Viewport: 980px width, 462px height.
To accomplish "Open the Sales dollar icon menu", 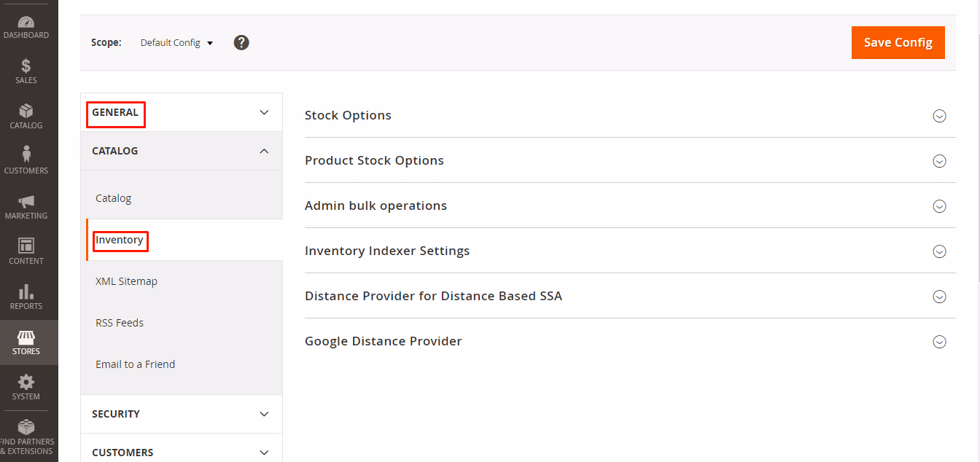I will point(26,66).
